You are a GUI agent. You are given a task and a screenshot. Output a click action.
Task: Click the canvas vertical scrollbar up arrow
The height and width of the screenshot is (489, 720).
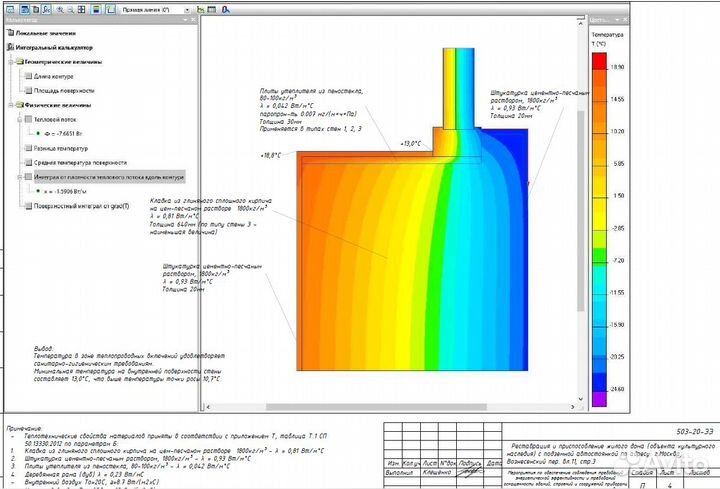pyautogui.click(x=580, y=22)
